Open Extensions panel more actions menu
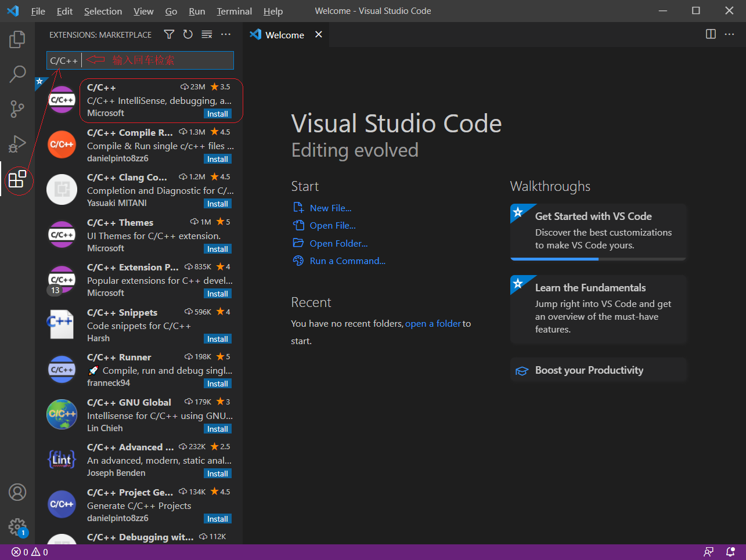Image resolution: width=746 pixels, height=560 pixels. 226,35
